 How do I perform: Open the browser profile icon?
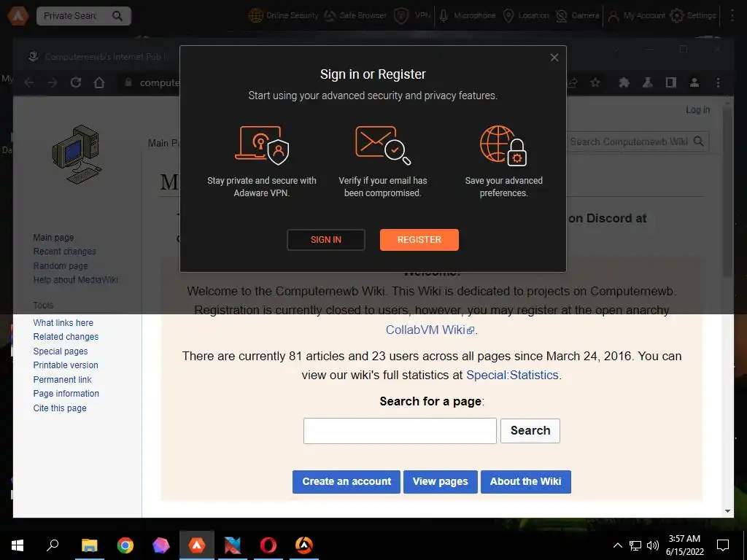694,83
